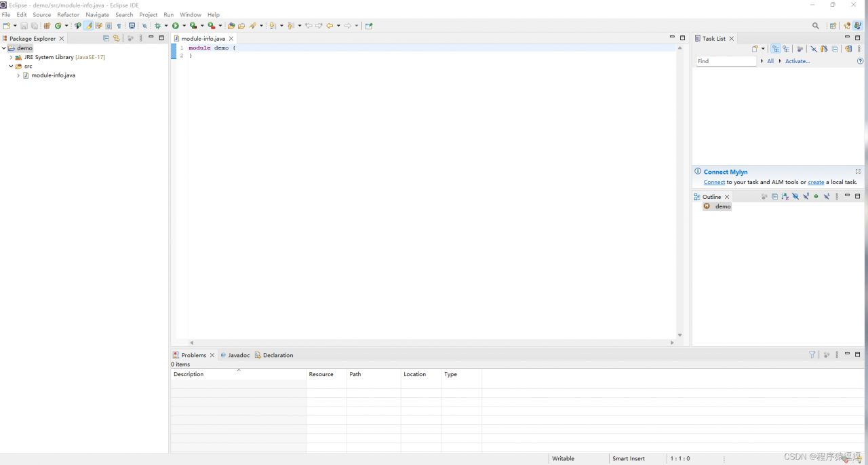This screenshot has height=465, width=868.
Task: Click the Connect link in Mylyn panel
Action: [x=714, y=182]
